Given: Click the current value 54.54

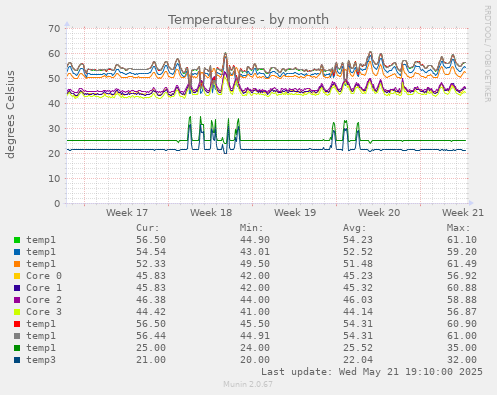Looking at the screenshot, I should [x=151, y=252].
